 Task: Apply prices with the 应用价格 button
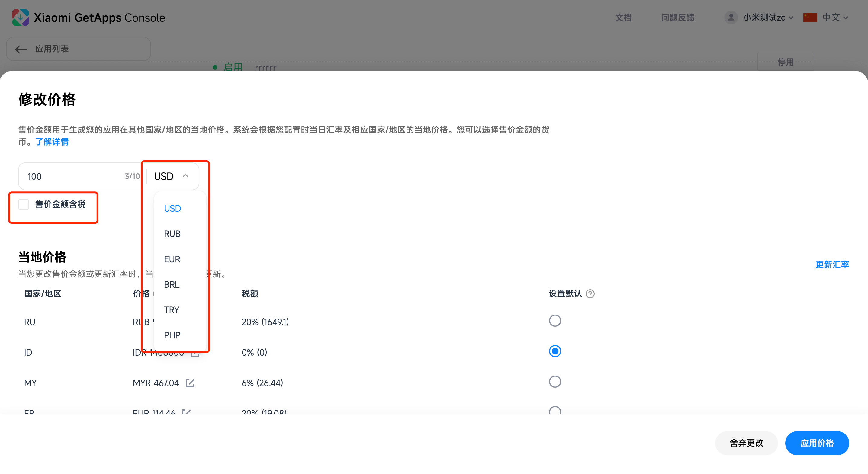tap(817, 443)
